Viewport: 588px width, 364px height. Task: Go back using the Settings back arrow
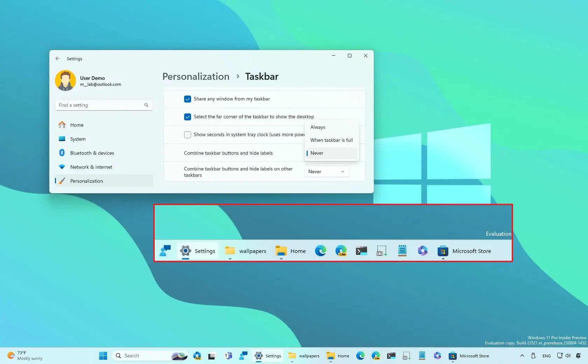click(57, 58)
